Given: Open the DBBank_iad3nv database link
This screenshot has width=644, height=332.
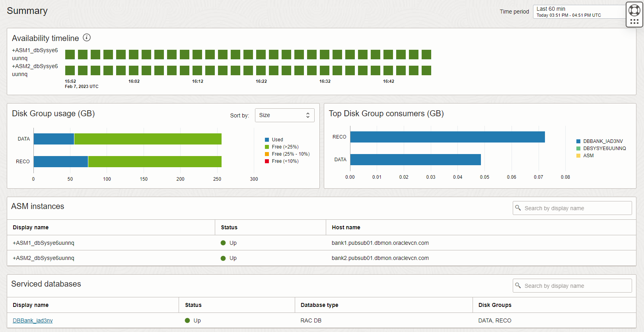Looking at the screenshot, I should (x=33, y=320).
